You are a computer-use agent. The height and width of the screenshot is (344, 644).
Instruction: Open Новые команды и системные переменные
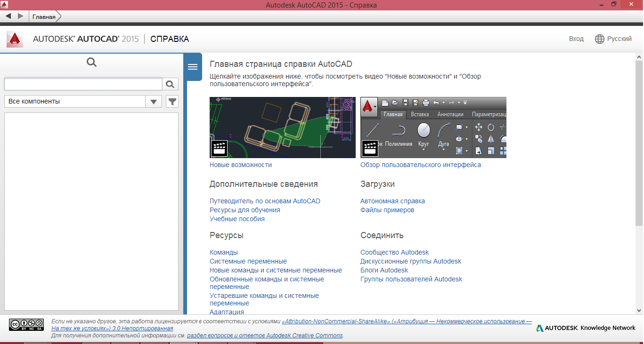(x=276, y=270)
